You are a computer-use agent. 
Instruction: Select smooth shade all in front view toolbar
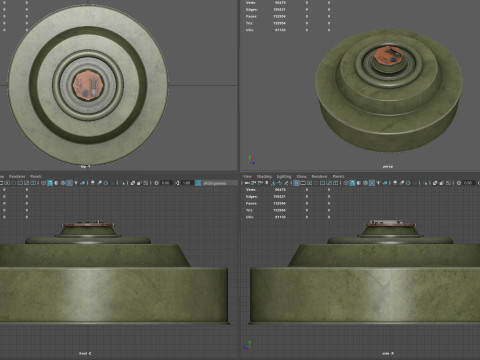coord(50,183)
